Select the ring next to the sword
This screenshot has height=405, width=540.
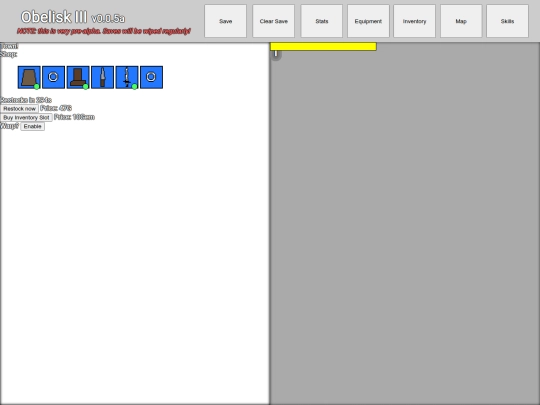tap(152, 77)
